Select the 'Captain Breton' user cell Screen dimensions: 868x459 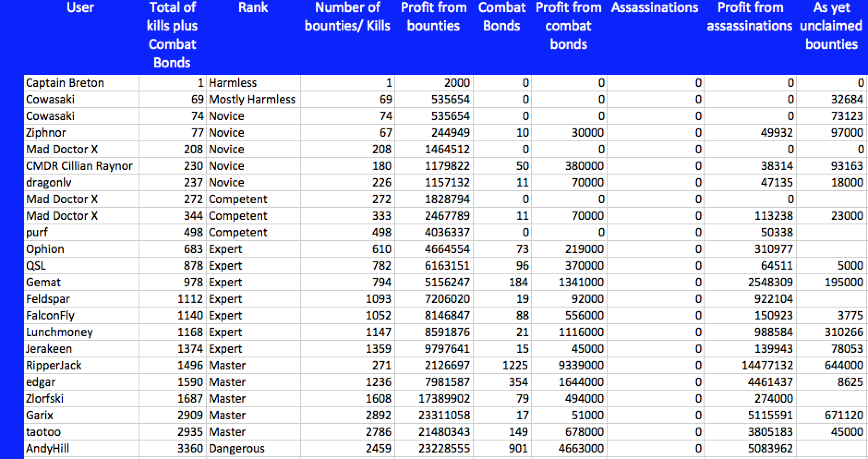tap(81, 83)
